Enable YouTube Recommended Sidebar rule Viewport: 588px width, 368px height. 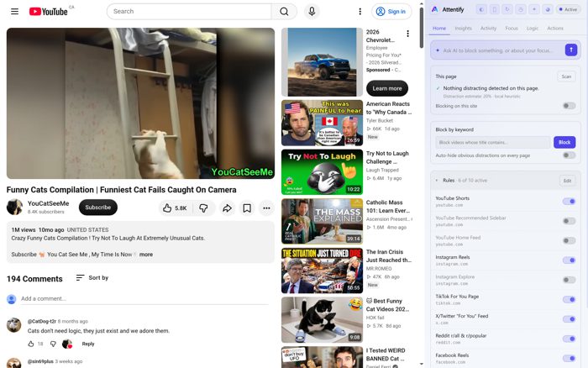(569, 221)
